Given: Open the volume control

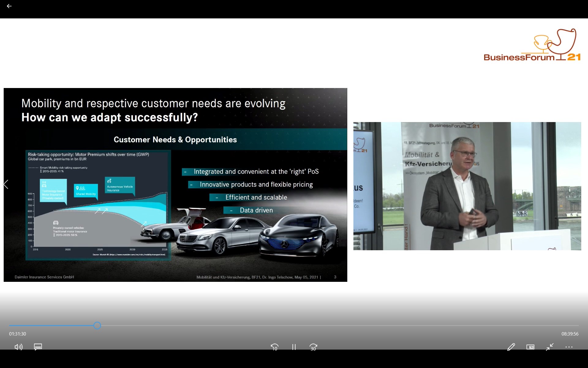Looking at the screenshot, I should coord(18,347).
